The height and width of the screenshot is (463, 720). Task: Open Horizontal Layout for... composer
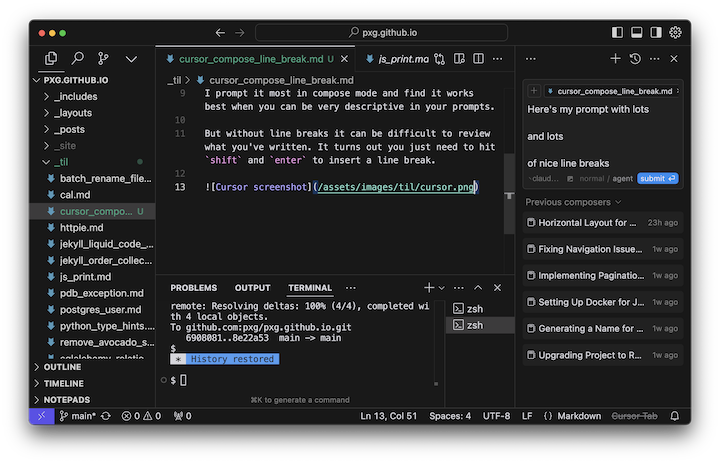[x=603, y=223]
